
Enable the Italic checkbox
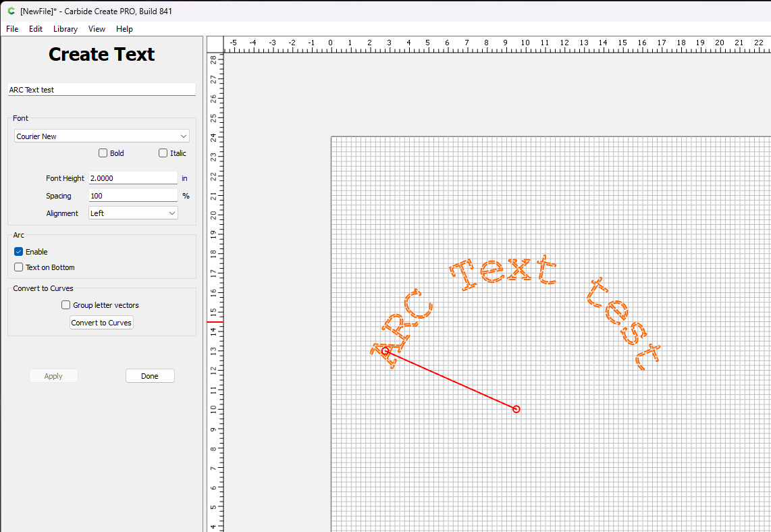[163, 153]
